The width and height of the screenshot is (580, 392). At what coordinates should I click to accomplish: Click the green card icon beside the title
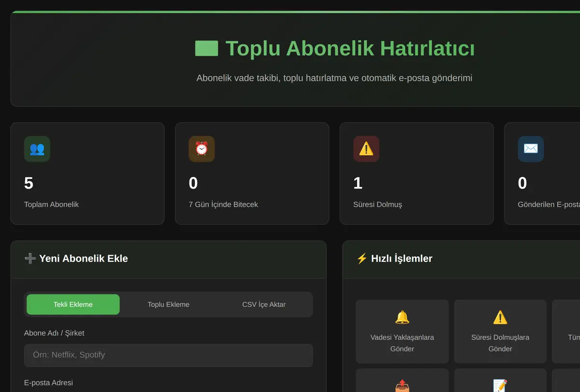click(x=206, y=48)
